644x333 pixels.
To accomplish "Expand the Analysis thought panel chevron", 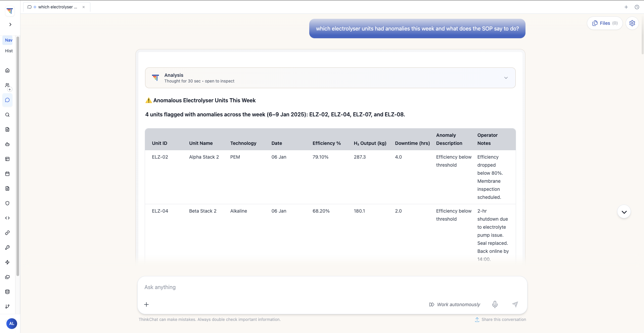I will (x=506, y=78).
